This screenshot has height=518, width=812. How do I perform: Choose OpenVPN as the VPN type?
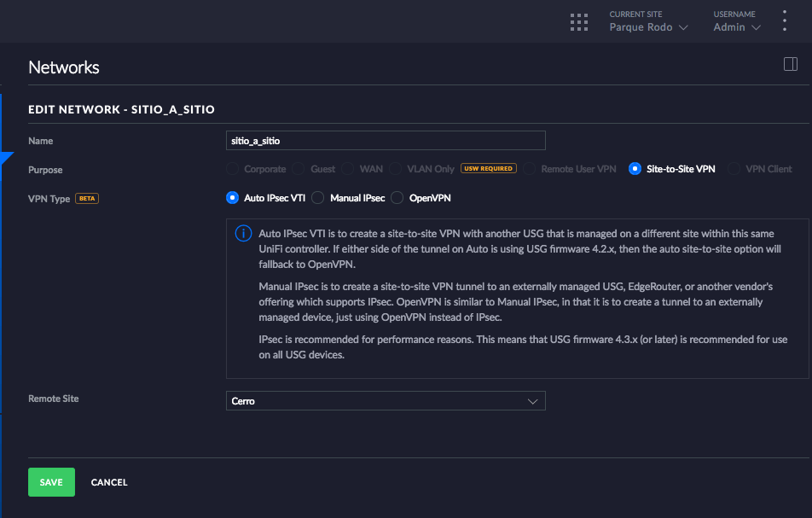(397, 198)
